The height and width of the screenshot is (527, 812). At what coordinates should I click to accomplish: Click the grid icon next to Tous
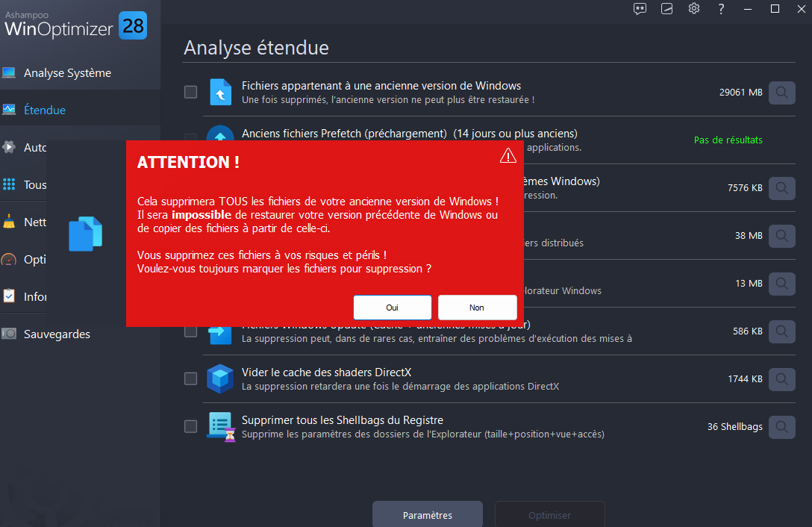pos(9,184)
